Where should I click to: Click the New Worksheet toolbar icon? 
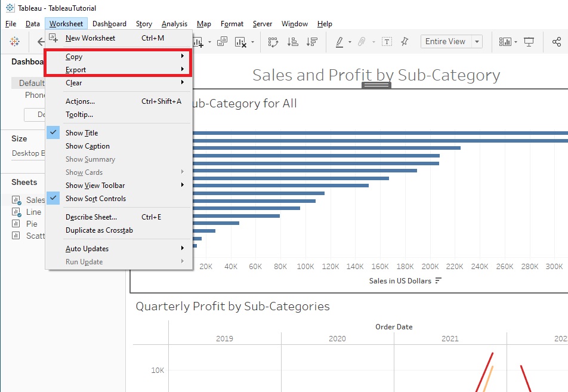[198, 42]
